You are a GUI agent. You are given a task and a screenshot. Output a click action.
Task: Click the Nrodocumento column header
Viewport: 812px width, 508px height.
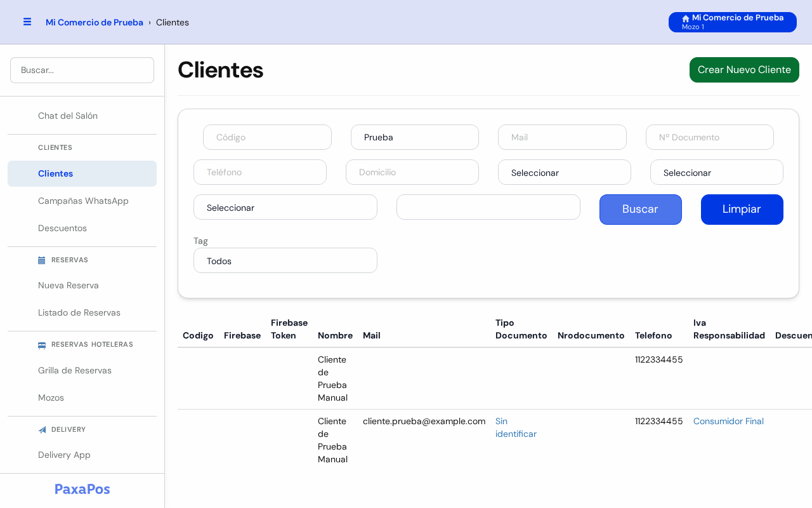591,335
